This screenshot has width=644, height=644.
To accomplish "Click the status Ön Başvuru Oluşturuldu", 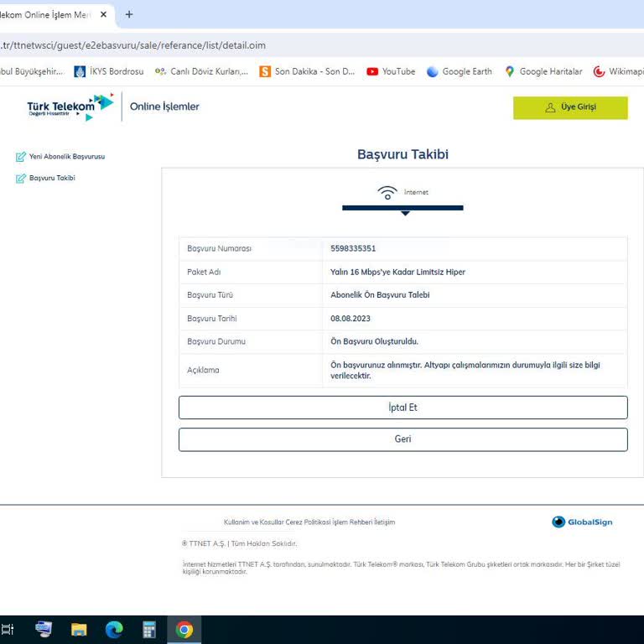I will pyautogui.click(x=374, y=341).
